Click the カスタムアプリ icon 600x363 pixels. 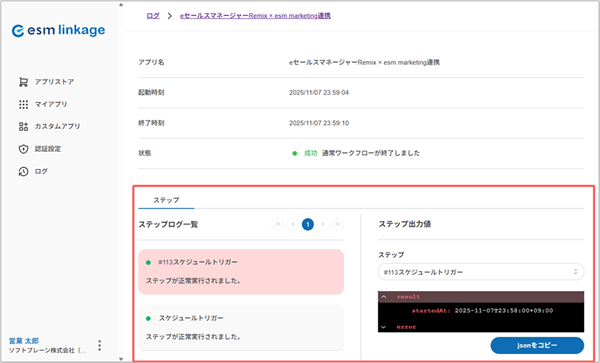coord(23,127)
